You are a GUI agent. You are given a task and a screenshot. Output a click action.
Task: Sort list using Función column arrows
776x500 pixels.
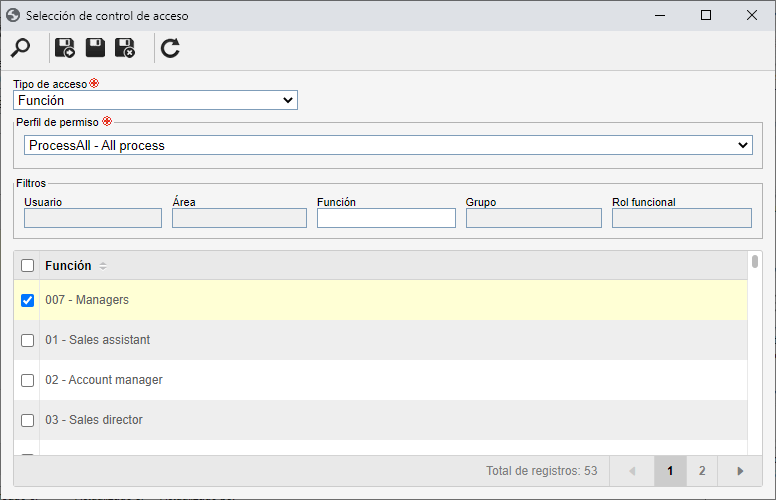pos(102,266)
